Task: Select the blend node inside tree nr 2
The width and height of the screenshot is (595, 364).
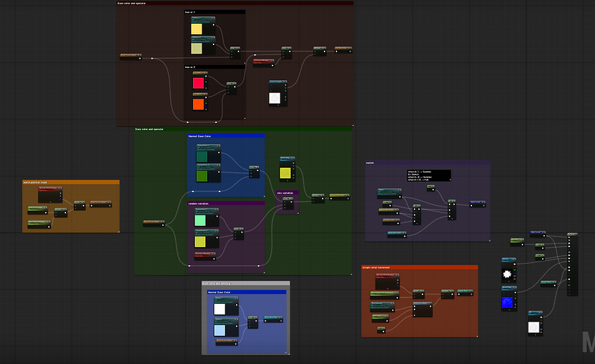Action: (231, 89)
